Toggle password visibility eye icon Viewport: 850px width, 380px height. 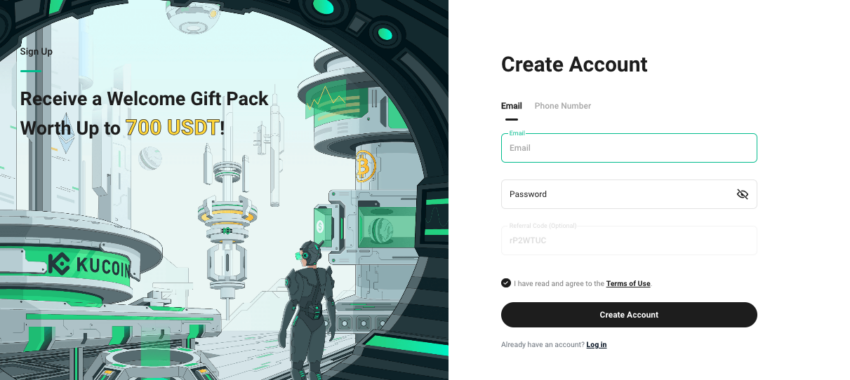pos(742,194)
